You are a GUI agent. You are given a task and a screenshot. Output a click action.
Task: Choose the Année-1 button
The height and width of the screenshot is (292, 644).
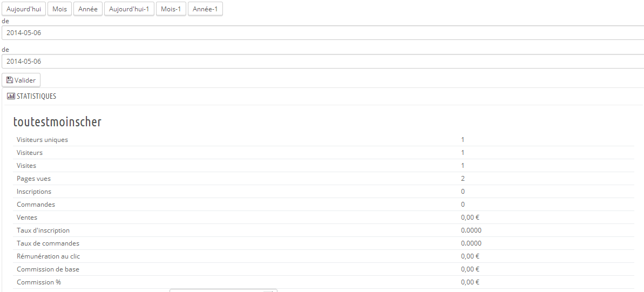[x=205, y=9]
